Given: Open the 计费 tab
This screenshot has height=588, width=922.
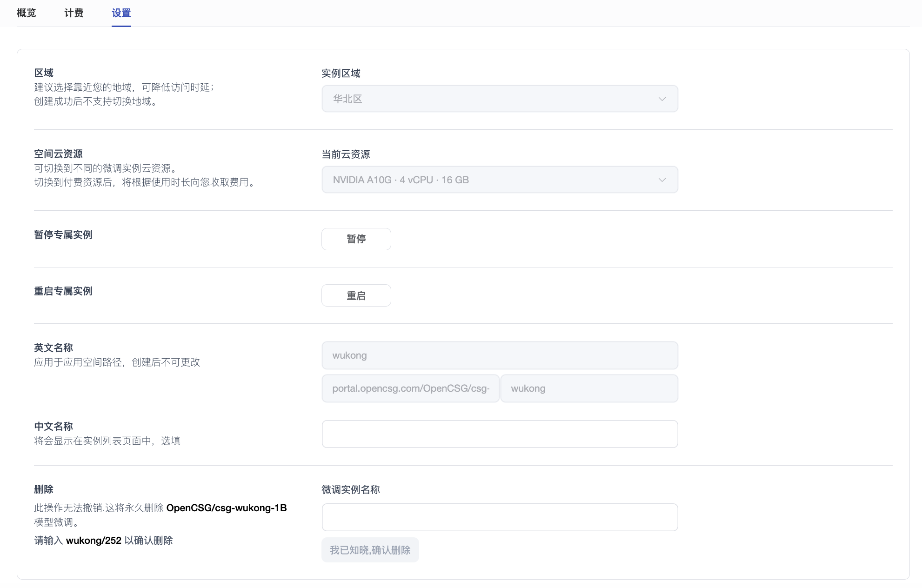Looking at the screenshot, I should click(x=73, y=13).
